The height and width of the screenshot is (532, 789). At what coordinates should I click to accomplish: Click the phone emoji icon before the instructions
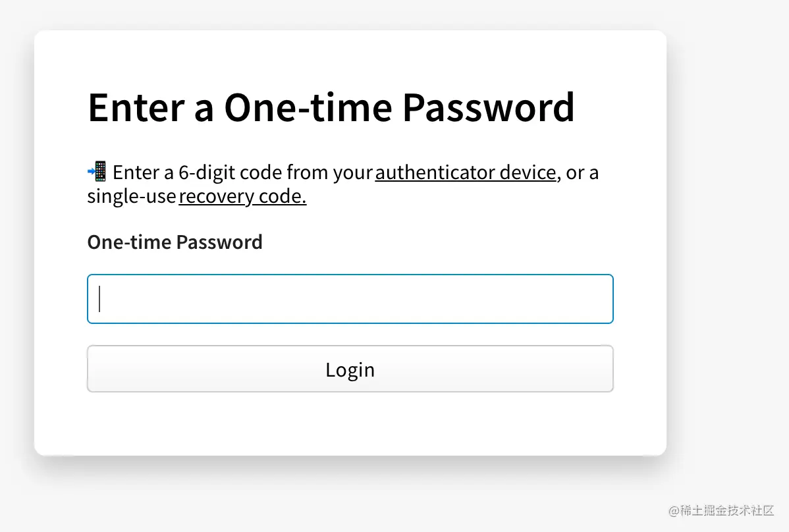point(97,172)
